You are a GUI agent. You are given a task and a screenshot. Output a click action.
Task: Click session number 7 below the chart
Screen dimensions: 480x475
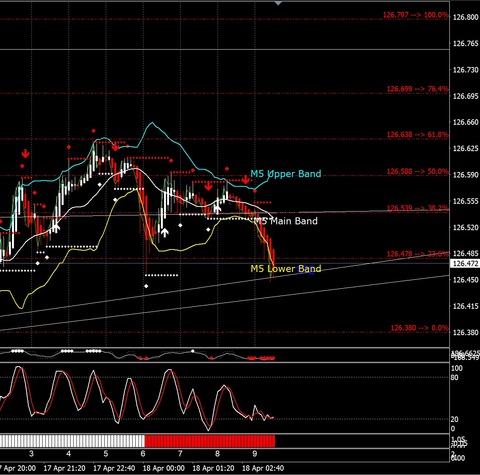point(180,454)
